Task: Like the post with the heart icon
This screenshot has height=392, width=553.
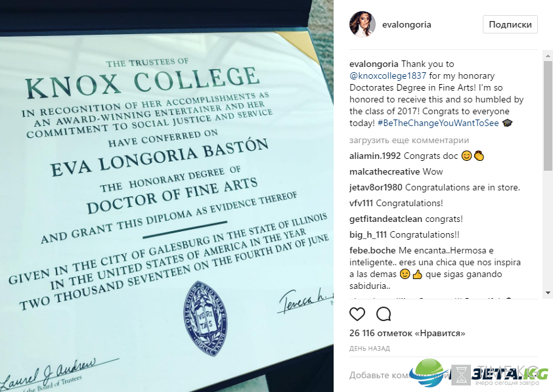Action: pyautogui.click(x=357, y=314)
